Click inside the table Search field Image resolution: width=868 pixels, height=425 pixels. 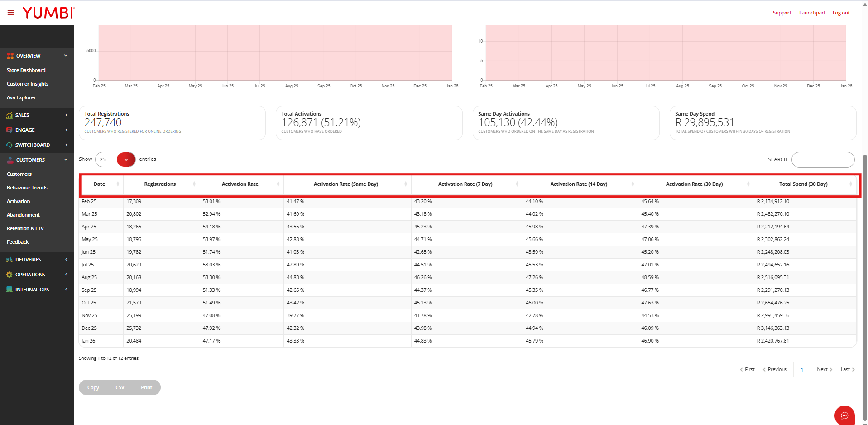click(x=823, y=159)
